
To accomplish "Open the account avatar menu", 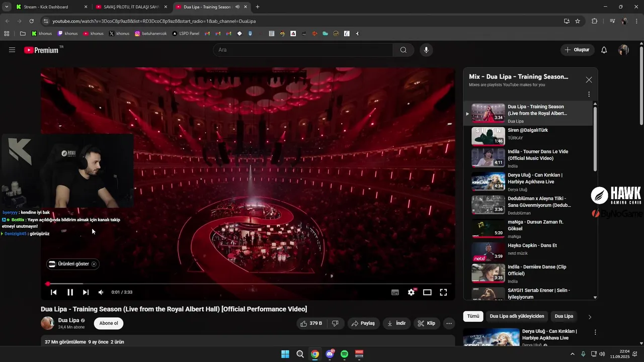I will [623, 50].
